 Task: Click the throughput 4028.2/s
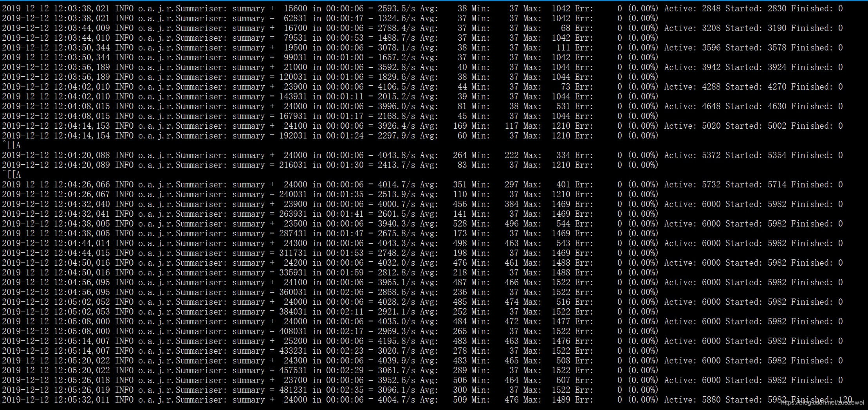(x=396, y=302)
